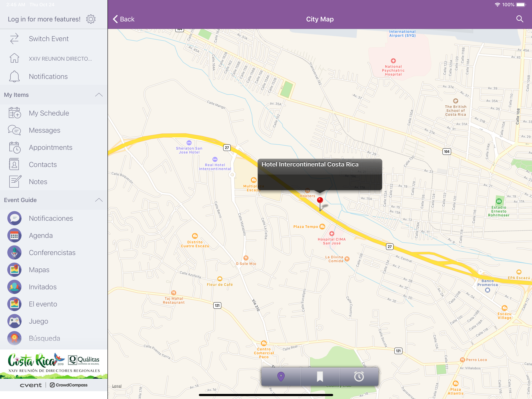532x399 pixels.
Task: Open Appointments menu item
Action: coord(54,147)
